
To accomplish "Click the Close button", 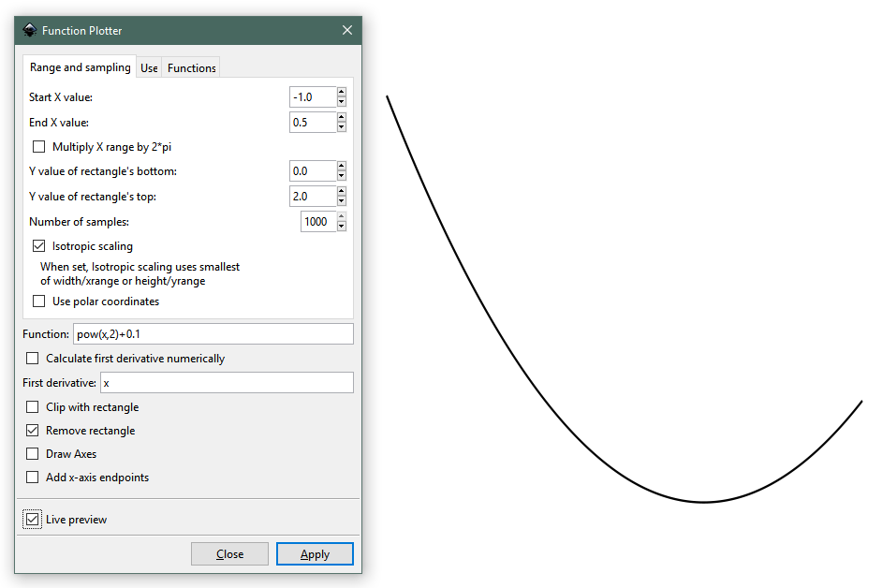I will [229, 553].
